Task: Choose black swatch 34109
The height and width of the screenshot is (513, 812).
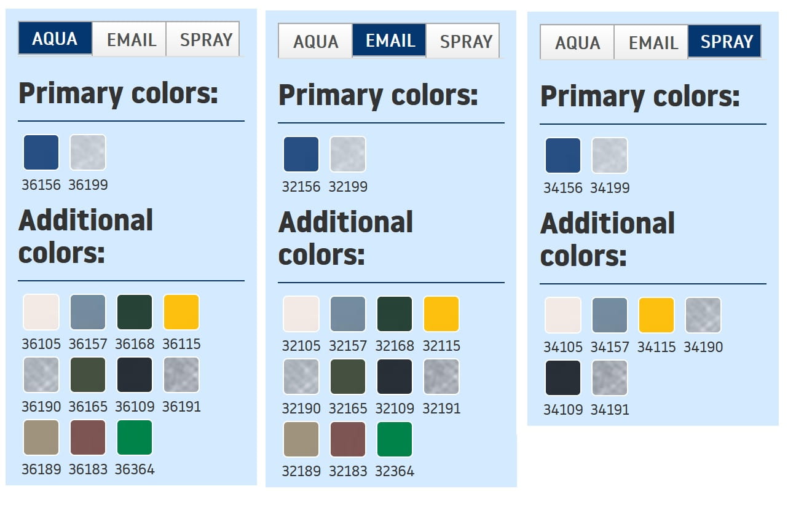Action: tap(563, 378)
